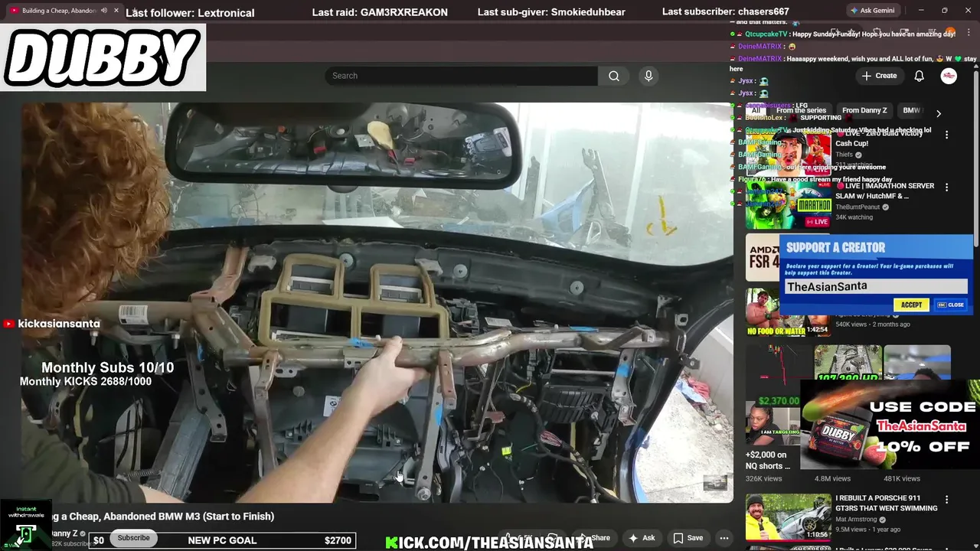Click 'Last subscriber: chasers667' text

(726, 12)
